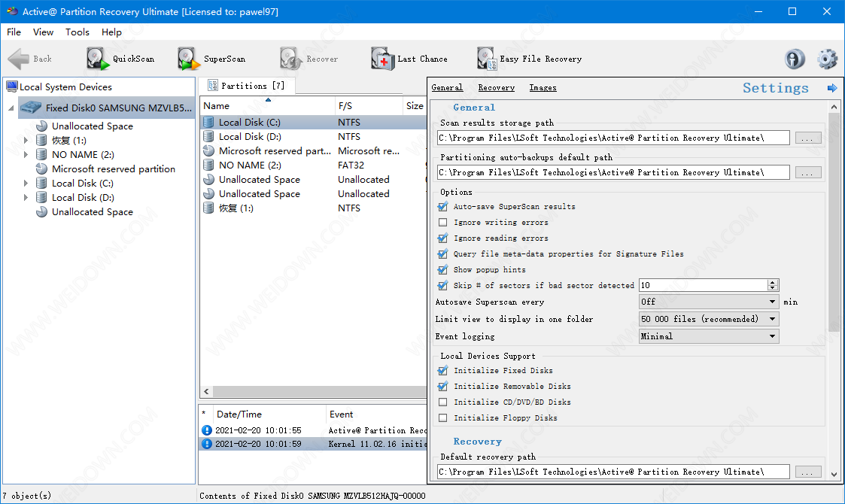Click the Default recovery path field

point(614,472)
